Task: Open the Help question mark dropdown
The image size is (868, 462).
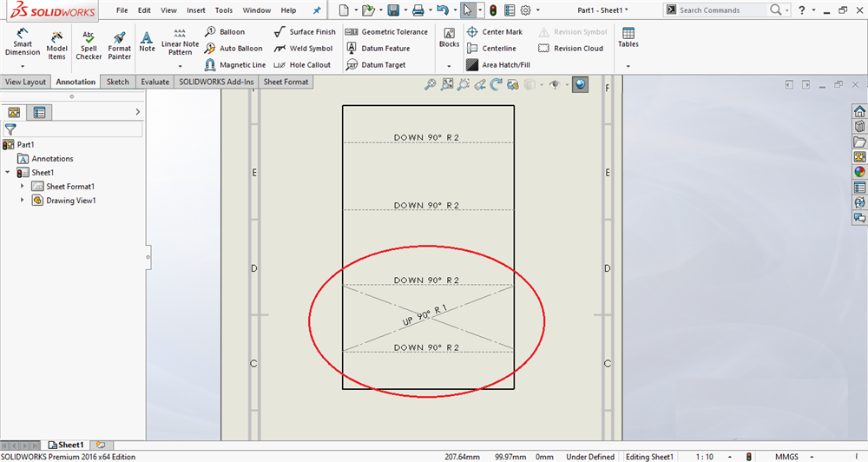Action: click(x=814, y=10)
